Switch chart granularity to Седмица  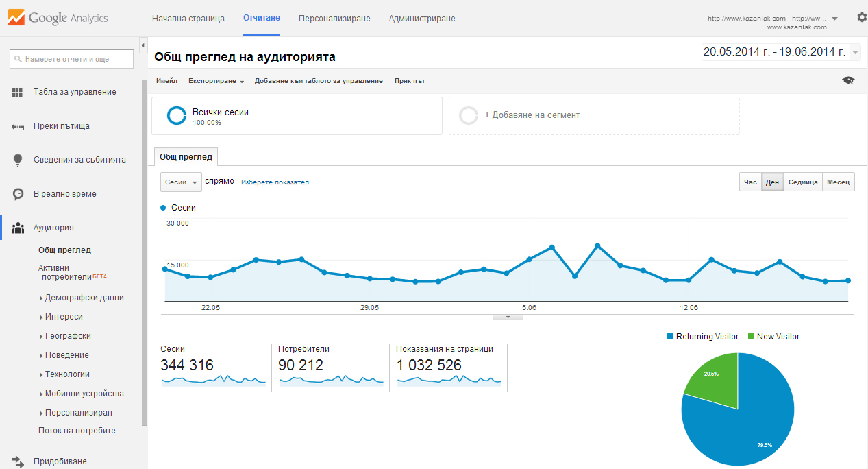(x=803, y=182)
